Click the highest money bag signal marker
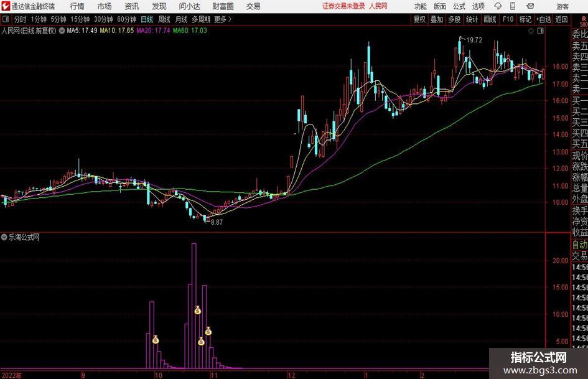The height and width of the screenshot is (379, 588). click(x=198, y=310)
